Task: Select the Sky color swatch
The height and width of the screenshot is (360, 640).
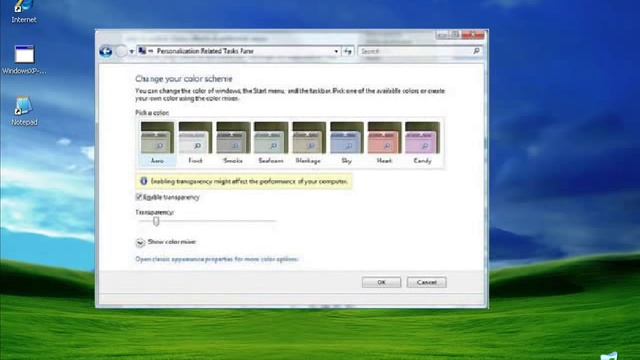Action: (x=347, y=143)
